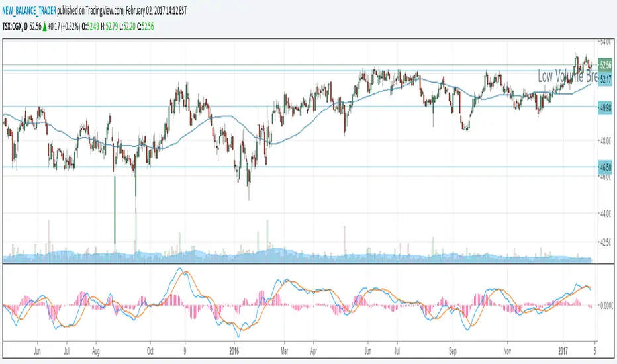Click the 48.00 price axis label
This screenshot has height=364, width=617.
[606, 140]
